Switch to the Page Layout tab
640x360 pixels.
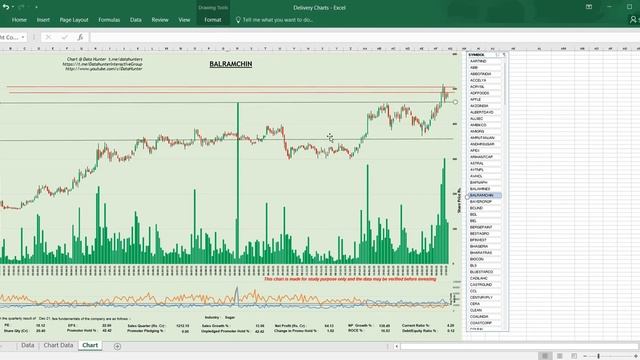74,20
